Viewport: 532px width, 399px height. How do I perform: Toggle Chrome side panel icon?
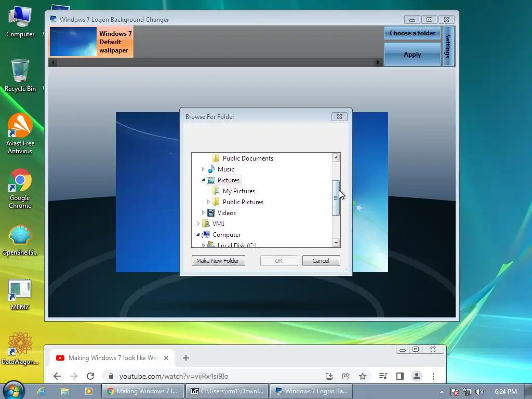pyautogui.click(x=400, y=376)
